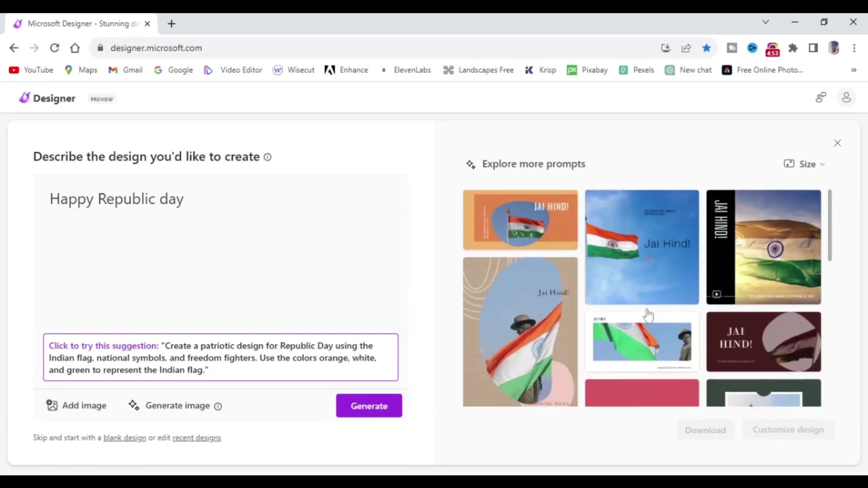
Task: Click the gray square extension icon
Action: [732, 48]
